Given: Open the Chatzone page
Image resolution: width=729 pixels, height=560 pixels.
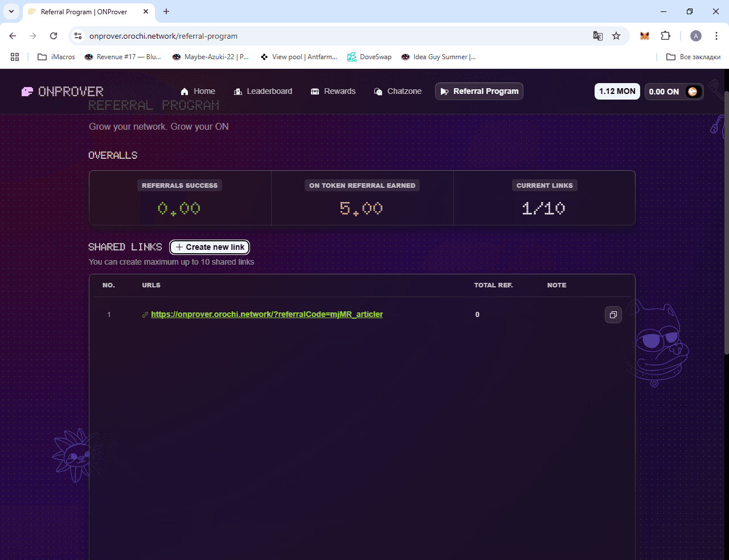Looking at the screenshot, I should pos(398,91).
